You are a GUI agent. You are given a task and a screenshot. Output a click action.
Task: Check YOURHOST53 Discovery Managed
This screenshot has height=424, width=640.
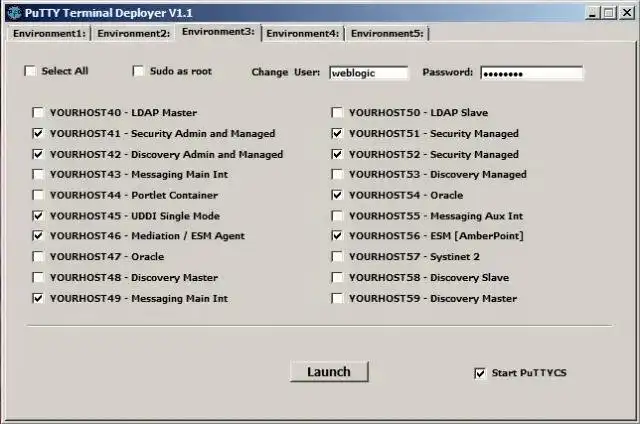[337, 175]
